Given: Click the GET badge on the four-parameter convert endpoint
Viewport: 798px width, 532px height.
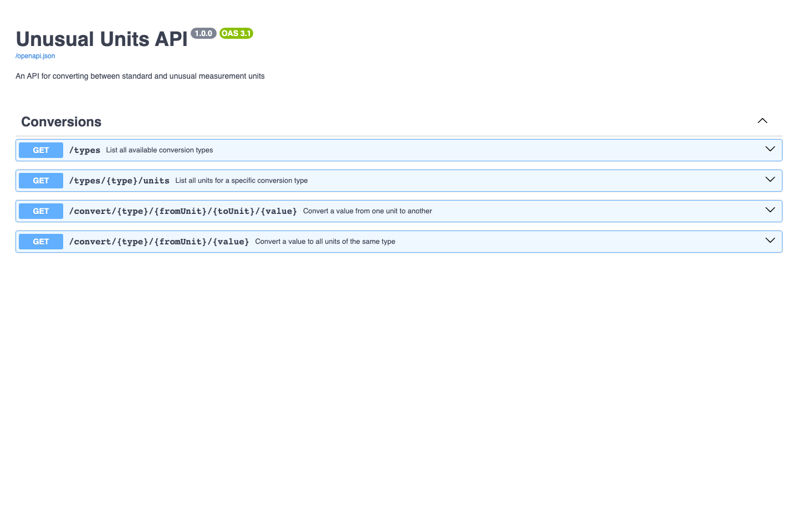Looking at the screenshot, I should pos(40,211).
